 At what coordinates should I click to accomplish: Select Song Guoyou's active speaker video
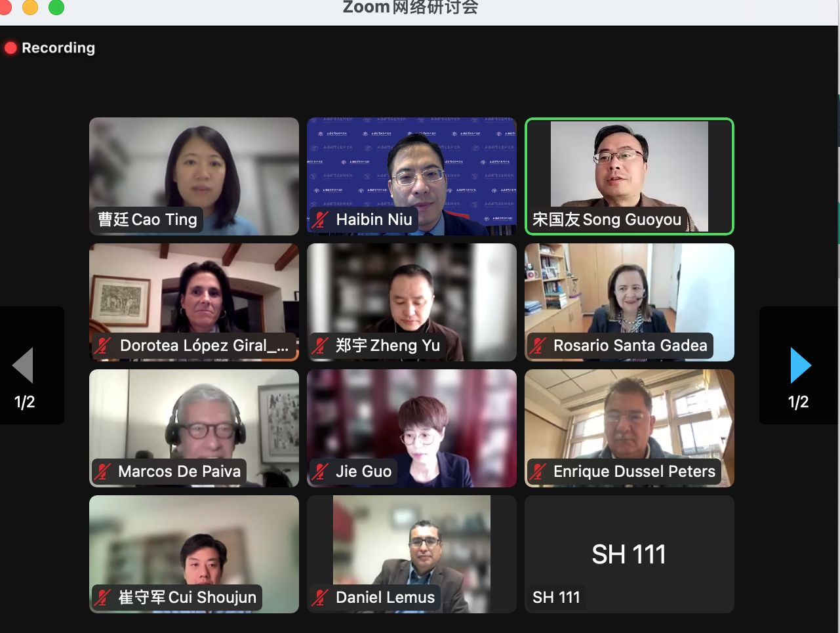(x=630, y=176)
